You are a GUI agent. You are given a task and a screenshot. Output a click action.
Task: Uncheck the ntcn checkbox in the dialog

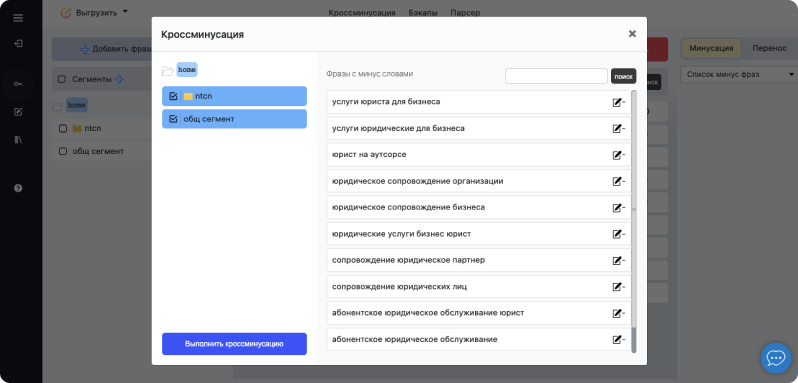(x=173, y=96)
